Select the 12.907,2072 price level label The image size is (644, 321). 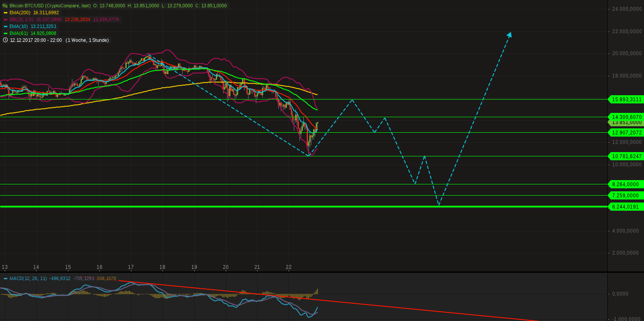coord(626,132)
